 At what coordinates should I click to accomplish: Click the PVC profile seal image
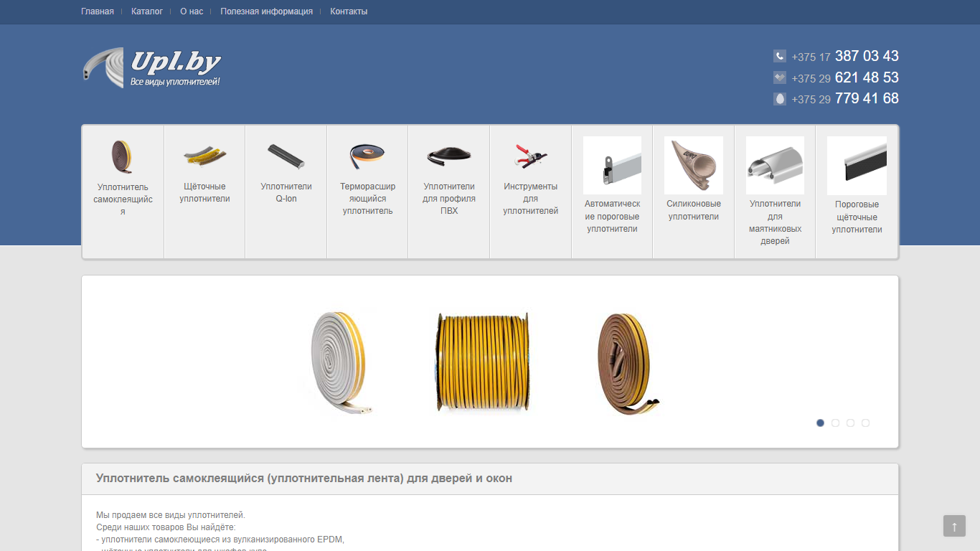pyautogui.click(x=449, y=156)
